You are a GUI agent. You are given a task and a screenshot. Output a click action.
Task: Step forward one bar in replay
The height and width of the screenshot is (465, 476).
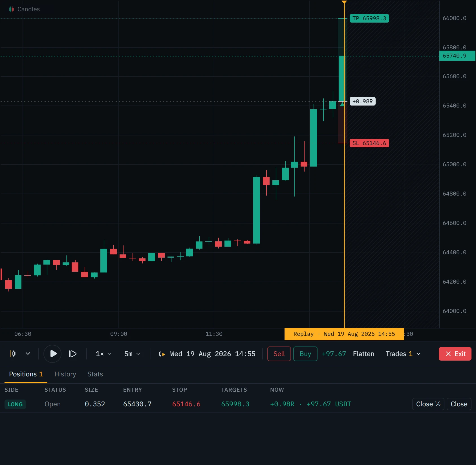tap(72, 354)
